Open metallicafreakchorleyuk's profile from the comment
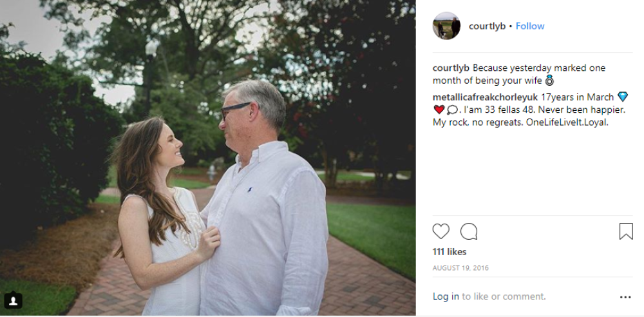 point(485,97)
